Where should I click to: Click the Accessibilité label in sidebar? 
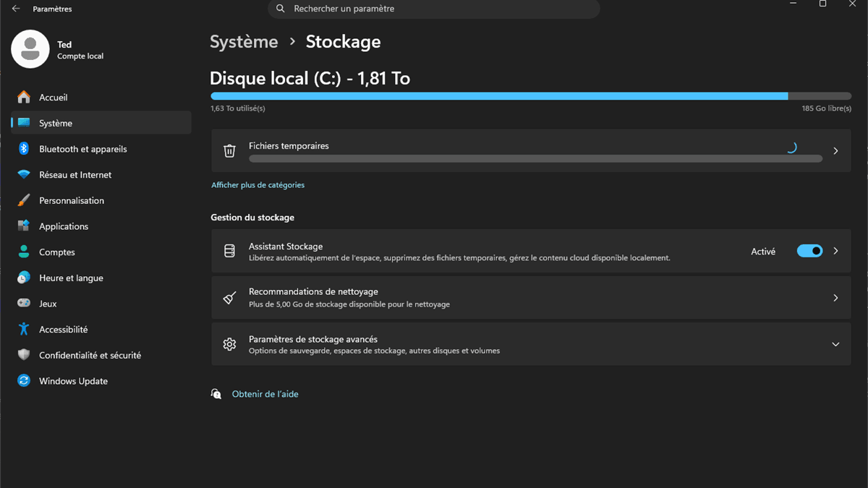click(64, 330)
